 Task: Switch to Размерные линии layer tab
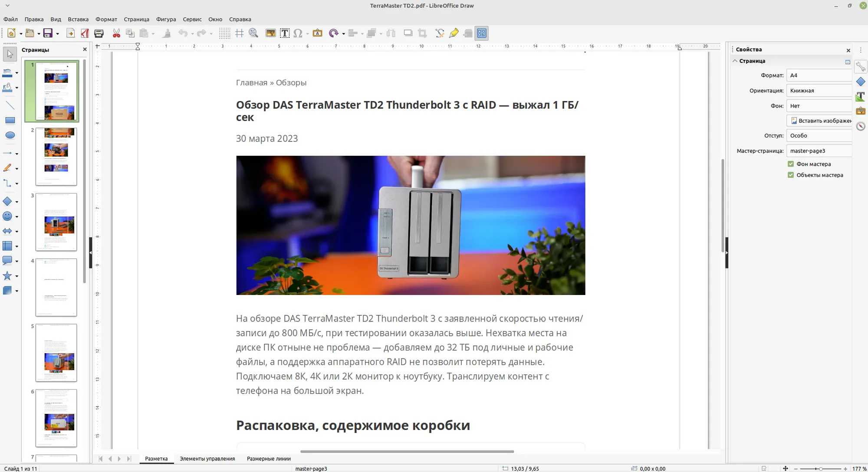[269, 459]
